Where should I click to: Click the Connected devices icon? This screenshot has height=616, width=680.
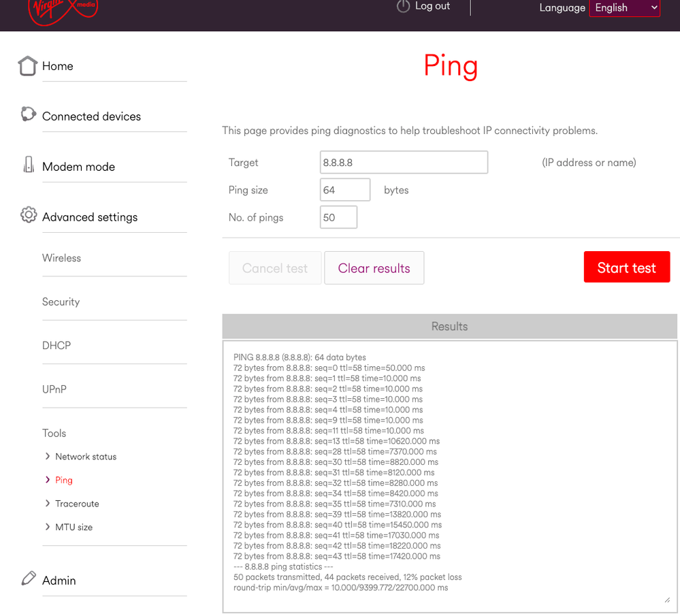pyautogui.click(x=28, y=114)
